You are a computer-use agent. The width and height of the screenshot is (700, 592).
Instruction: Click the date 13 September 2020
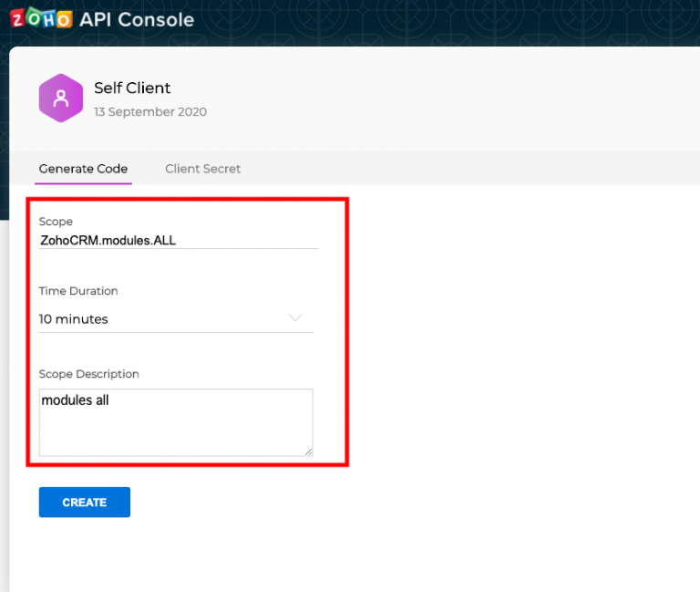(x=150, y=111)
